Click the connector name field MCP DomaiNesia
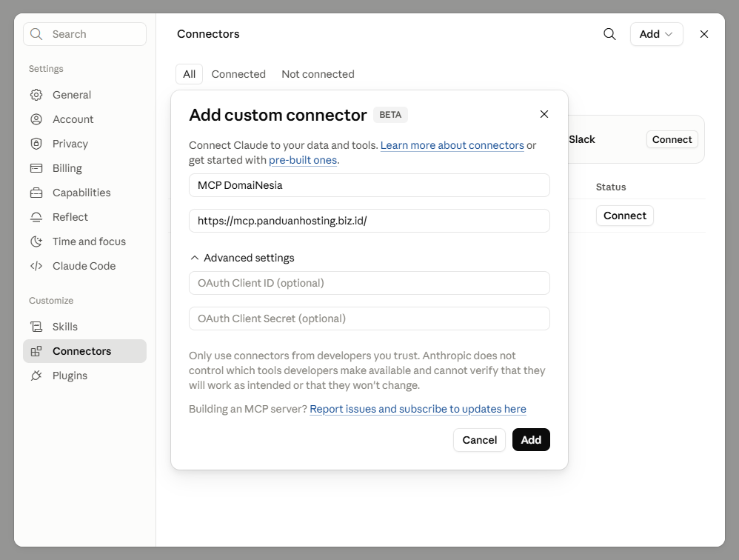739x560 pixels. (x=369, y=185)
